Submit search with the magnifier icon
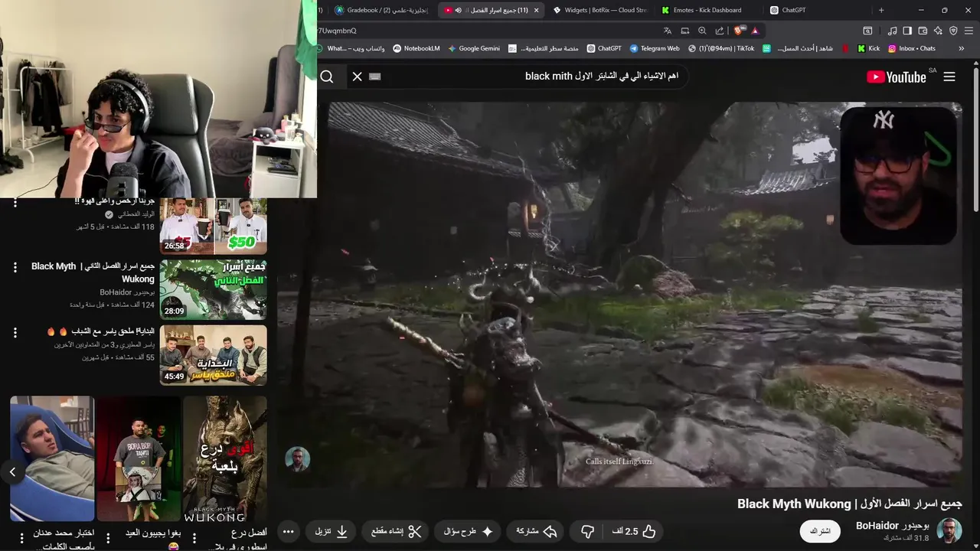 coord(327,77)
